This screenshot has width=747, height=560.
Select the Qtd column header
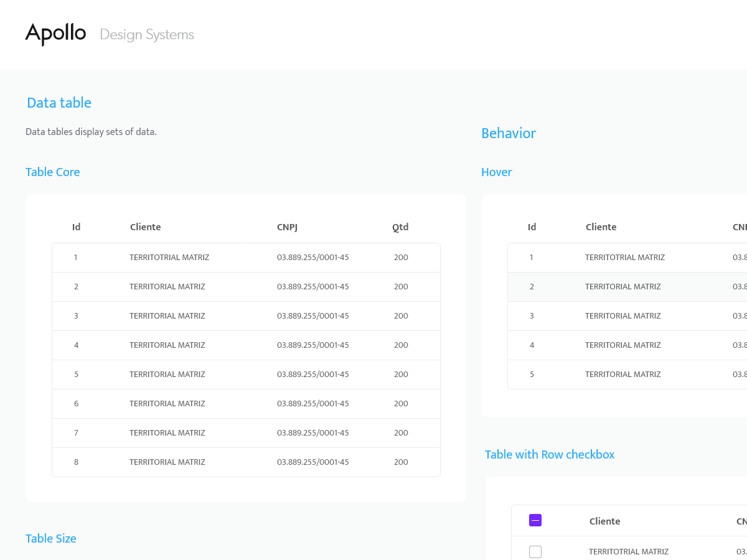click(x=400, y=227)
